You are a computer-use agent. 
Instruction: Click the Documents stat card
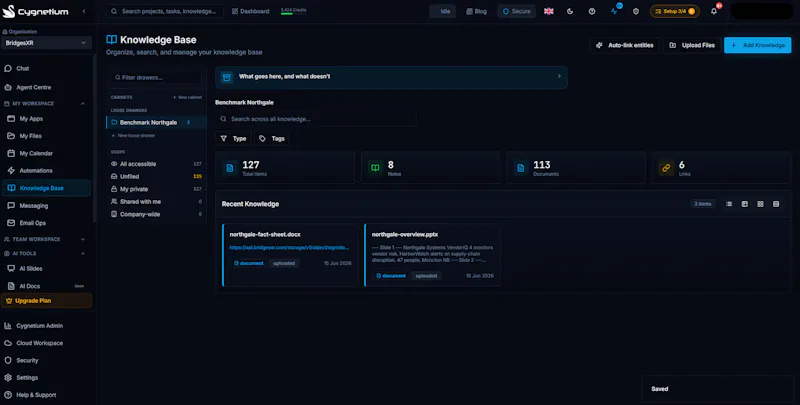[576, 168]
